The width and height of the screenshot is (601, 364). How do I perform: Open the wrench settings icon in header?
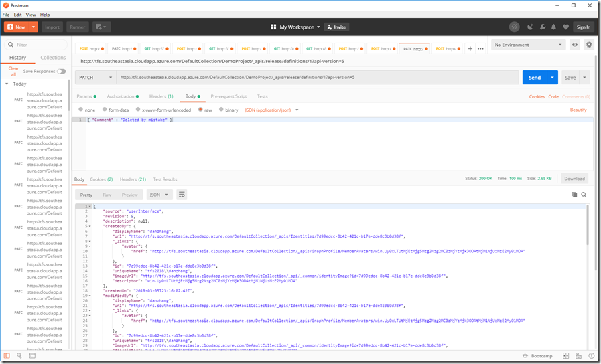(x=542, y=27)
